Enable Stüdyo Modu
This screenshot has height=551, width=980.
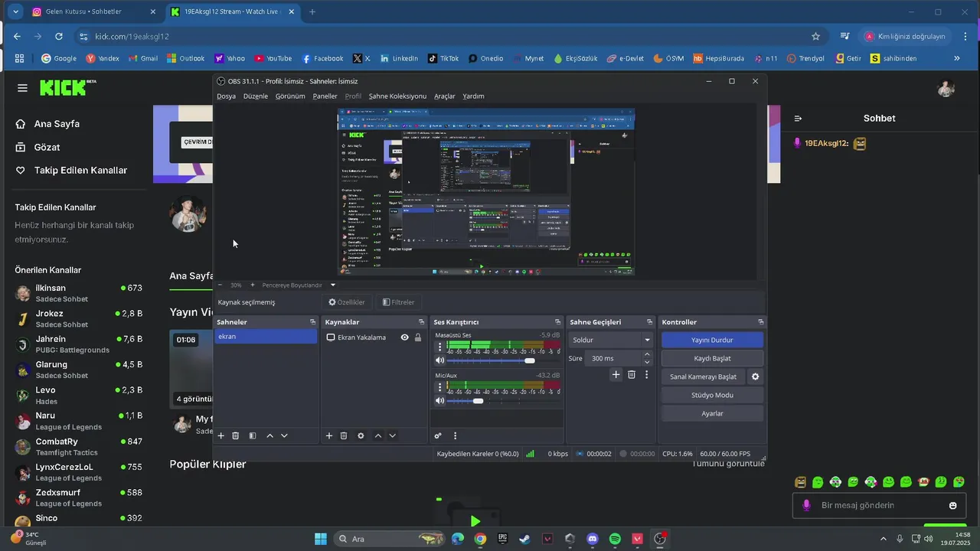712,395
